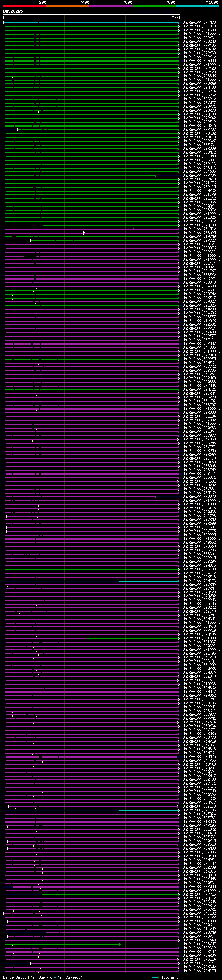Open hit UniRef100_B8BCA4

coord(199,554)
